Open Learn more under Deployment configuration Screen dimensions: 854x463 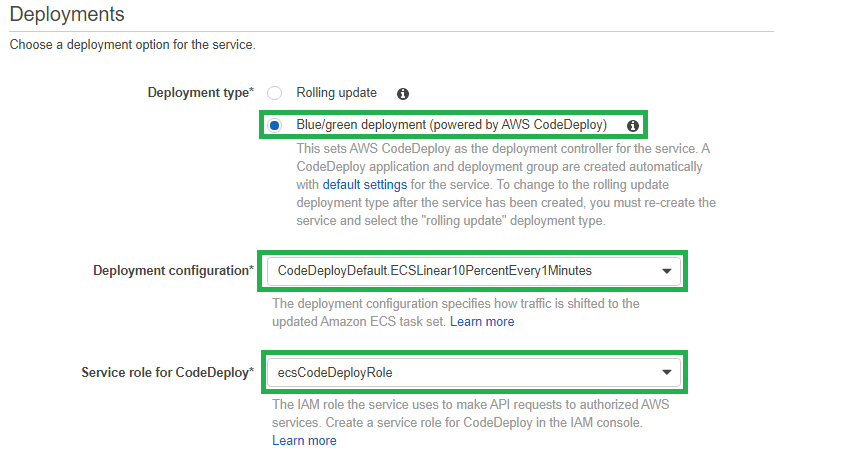[x=482, y=322]
